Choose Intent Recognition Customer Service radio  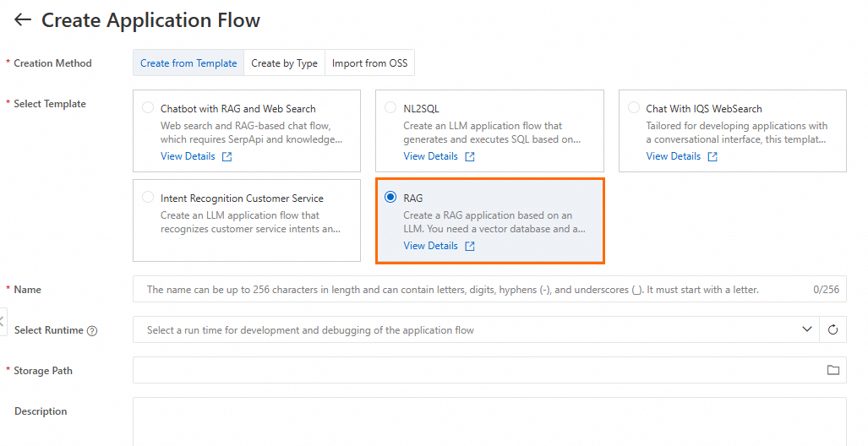(148, 198)
